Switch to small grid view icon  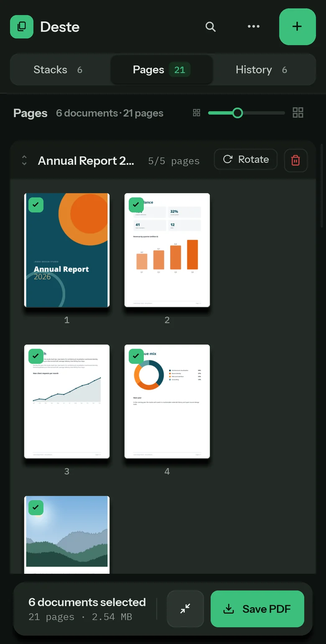[x=196, y=112]
